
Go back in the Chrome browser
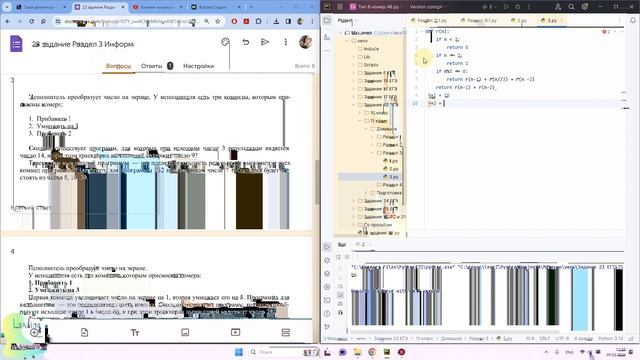[8, 21]
